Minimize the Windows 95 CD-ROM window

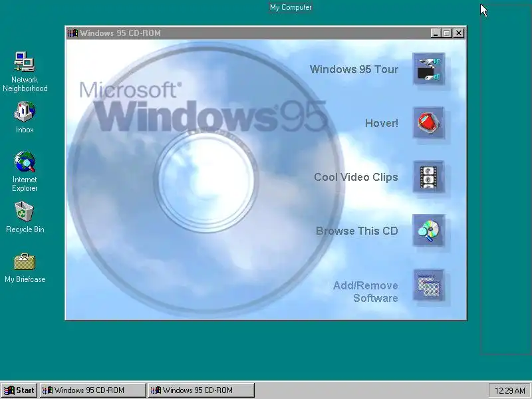436,33
